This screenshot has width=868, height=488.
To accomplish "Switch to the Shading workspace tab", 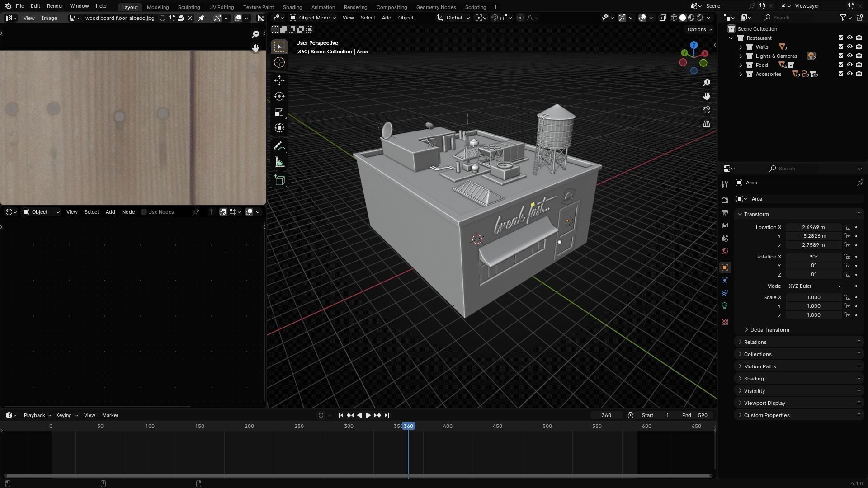I will coord(292,7).
